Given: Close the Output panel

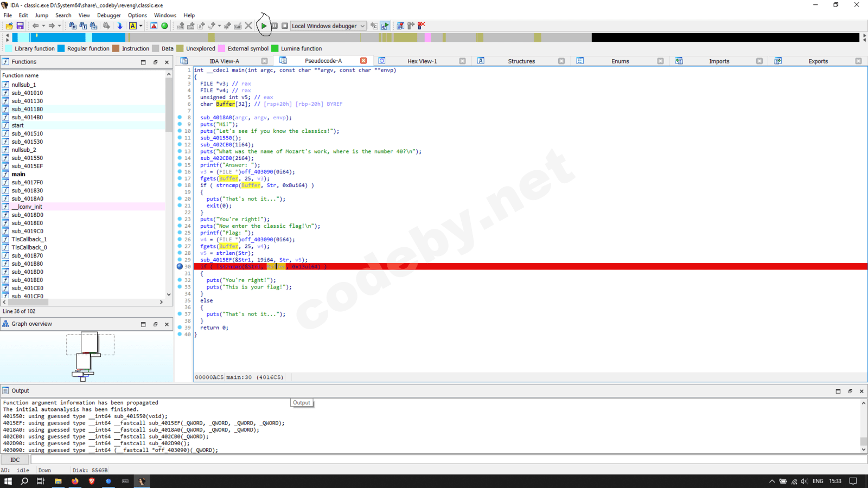Looking at the screenshot, I should (861, 391).
